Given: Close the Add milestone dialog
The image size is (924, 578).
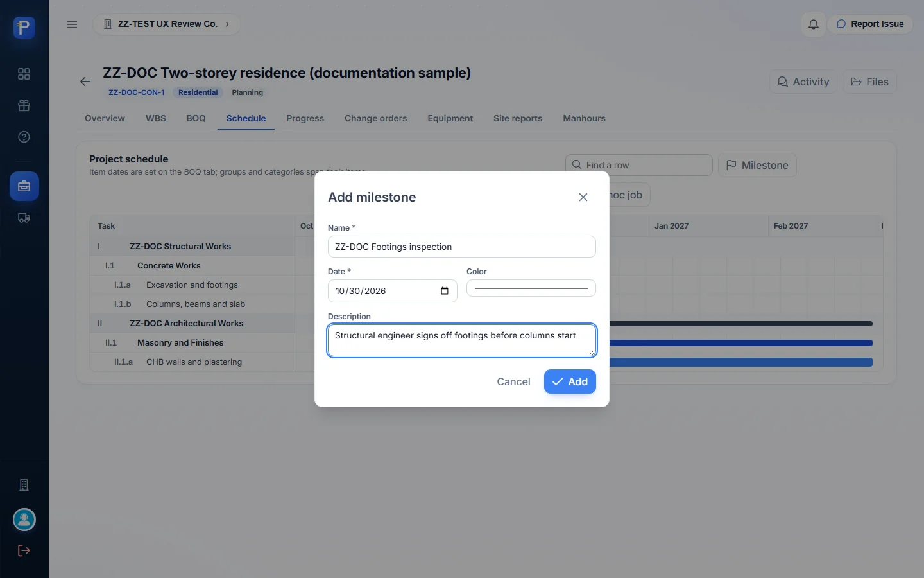Looking at the screenshot, I should coord(583,197).
